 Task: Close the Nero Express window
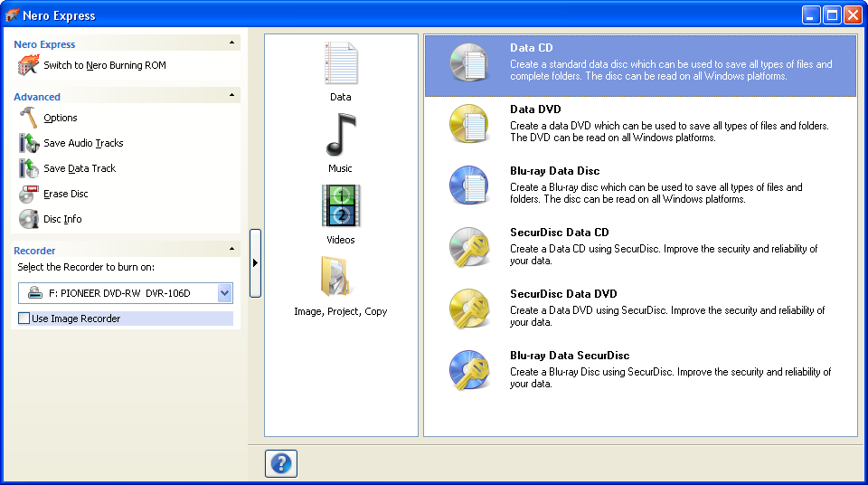tap(853, 15)
